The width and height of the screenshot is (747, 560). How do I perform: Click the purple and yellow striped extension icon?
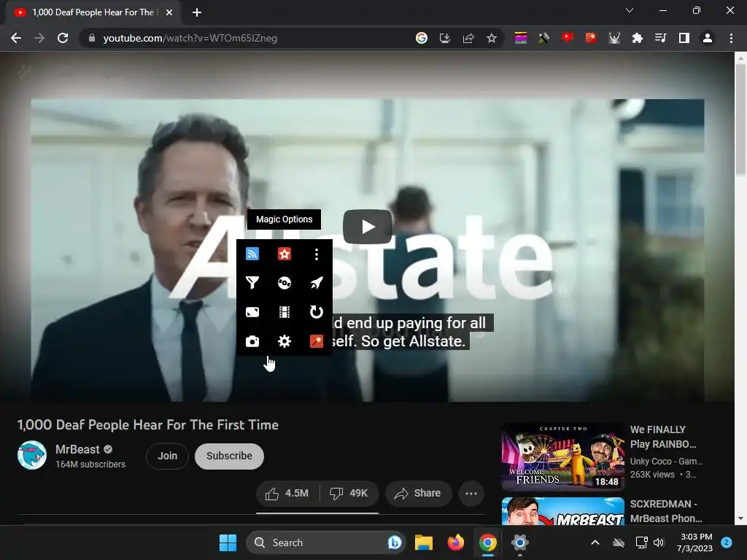coord(521,38)
